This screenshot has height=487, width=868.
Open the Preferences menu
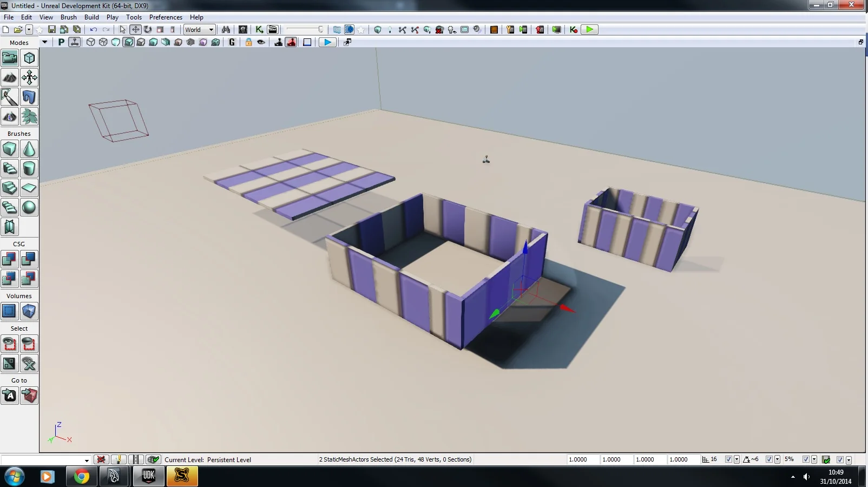point(166,17)
